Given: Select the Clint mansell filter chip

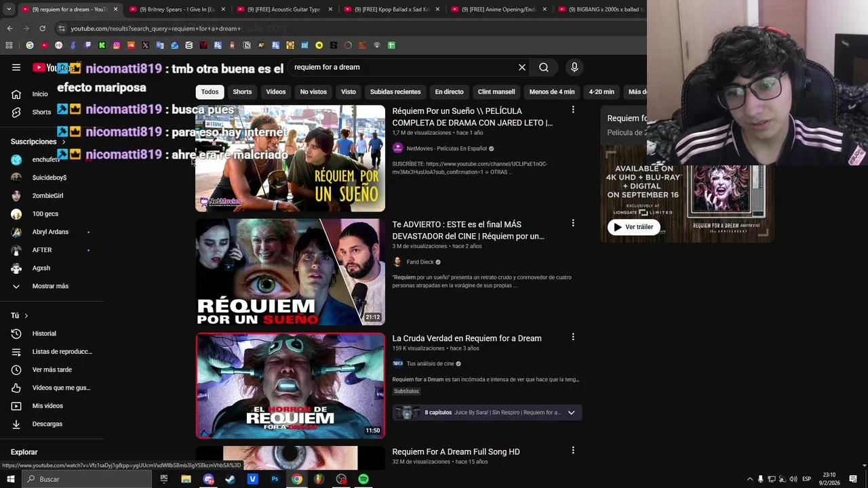Looking at the screenshot, I should pos(496,91).
